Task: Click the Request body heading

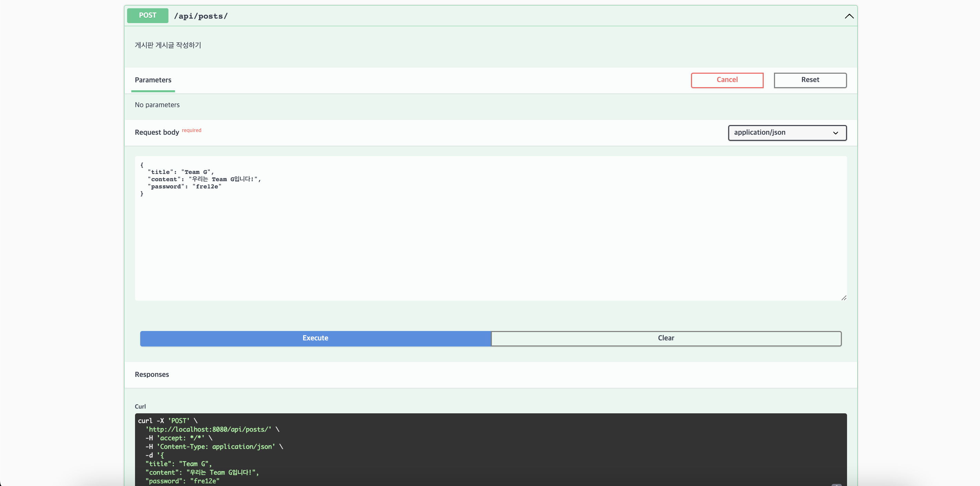Action: 156,132
